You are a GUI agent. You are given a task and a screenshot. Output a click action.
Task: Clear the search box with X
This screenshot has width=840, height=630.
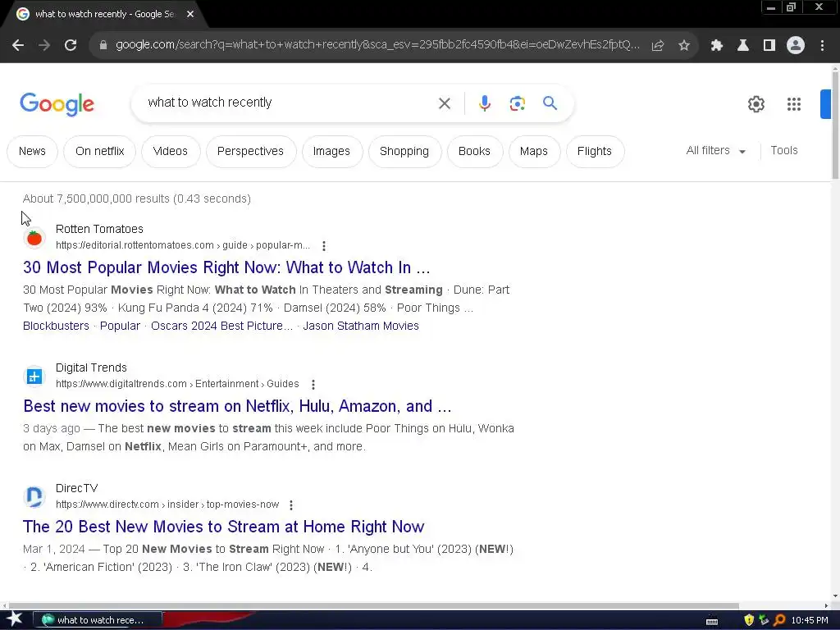(x=445, y=103)
